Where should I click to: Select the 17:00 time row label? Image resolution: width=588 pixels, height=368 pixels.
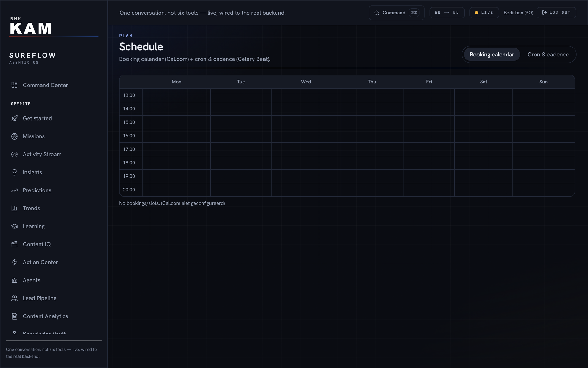[x=129, y=149]
